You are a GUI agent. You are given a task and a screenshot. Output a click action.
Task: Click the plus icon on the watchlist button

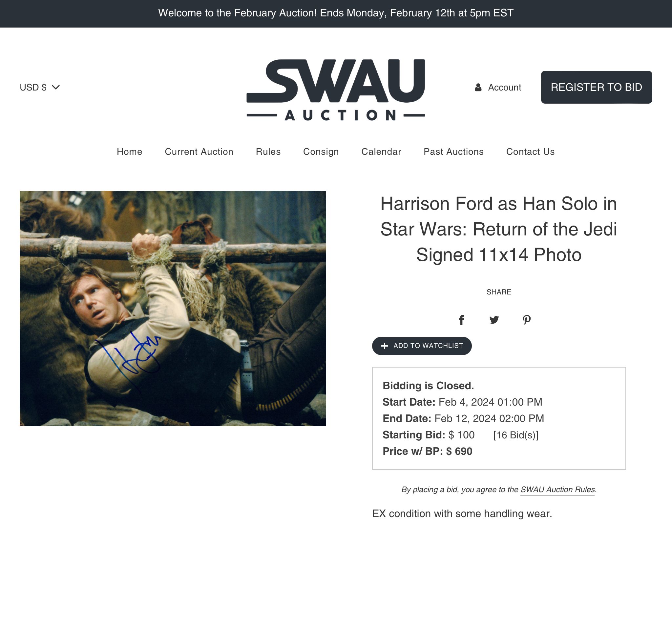click(x=384, y=346)
